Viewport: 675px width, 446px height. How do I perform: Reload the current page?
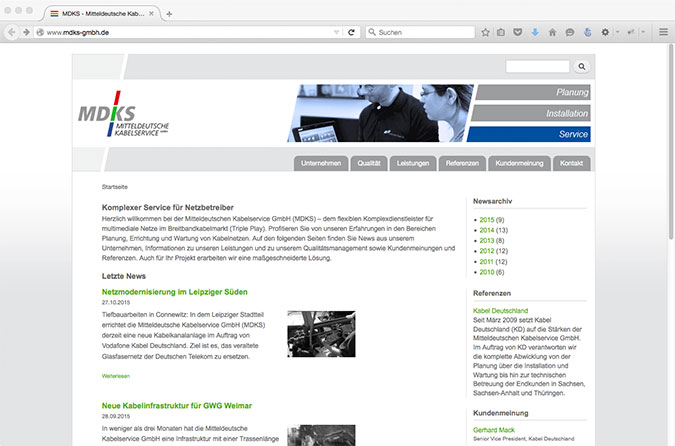(351, 32)
